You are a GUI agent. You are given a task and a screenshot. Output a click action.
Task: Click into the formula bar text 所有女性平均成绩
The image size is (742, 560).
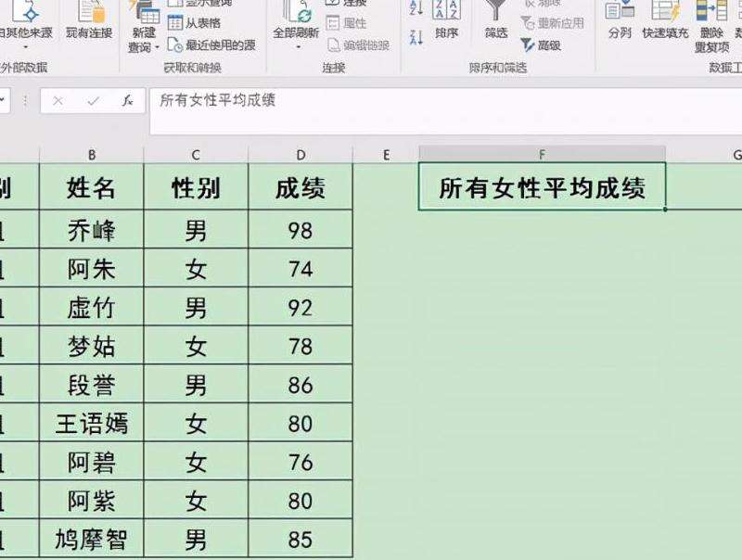218,100
